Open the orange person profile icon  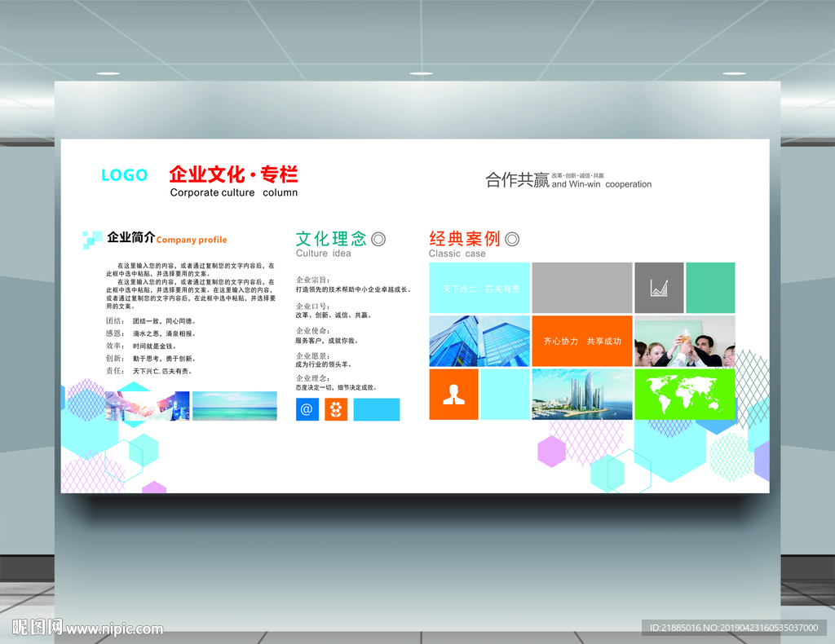point(453,395)
